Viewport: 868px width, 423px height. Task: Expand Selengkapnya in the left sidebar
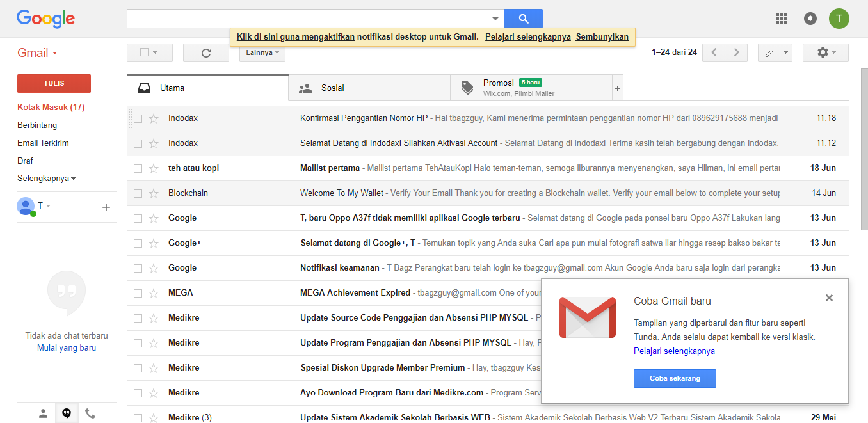[x=45, y=179]
